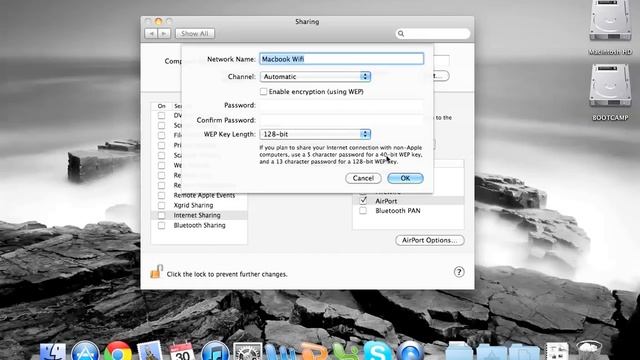The width and height of the screenshot is (640, 360).
Task: Click the yellow minimize button of Sharing window
Action: [x=158, y=21]
